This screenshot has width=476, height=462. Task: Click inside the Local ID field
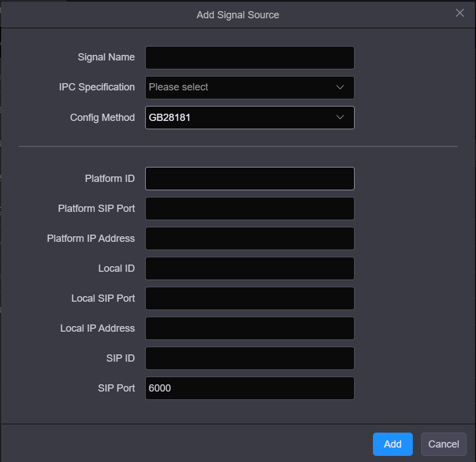[x=249, y=268]
